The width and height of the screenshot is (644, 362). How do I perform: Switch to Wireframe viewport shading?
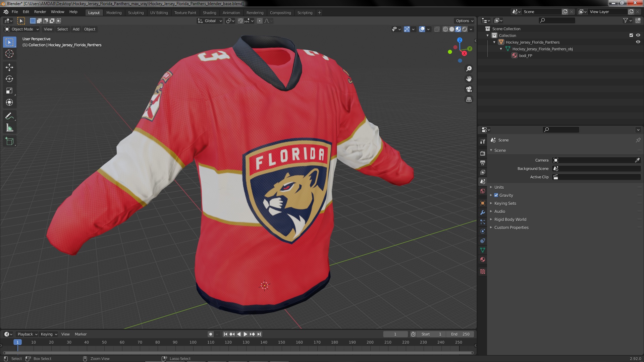tap(445, 29)
